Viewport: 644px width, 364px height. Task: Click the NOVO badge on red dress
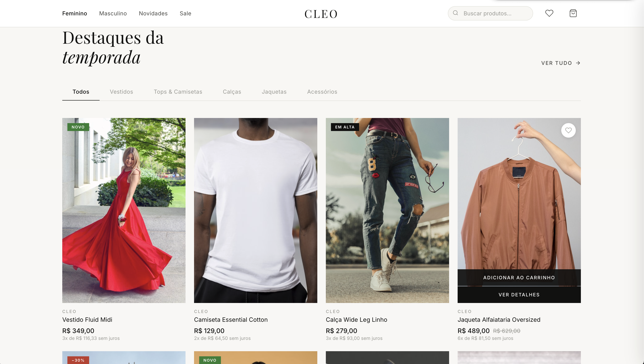[78, 127]
